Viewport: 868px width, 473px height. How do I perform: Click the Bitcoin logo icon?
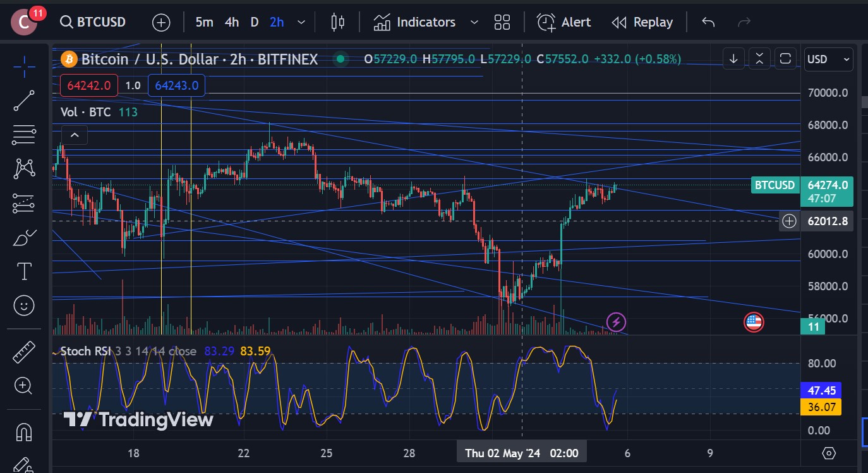pos(69,59)
